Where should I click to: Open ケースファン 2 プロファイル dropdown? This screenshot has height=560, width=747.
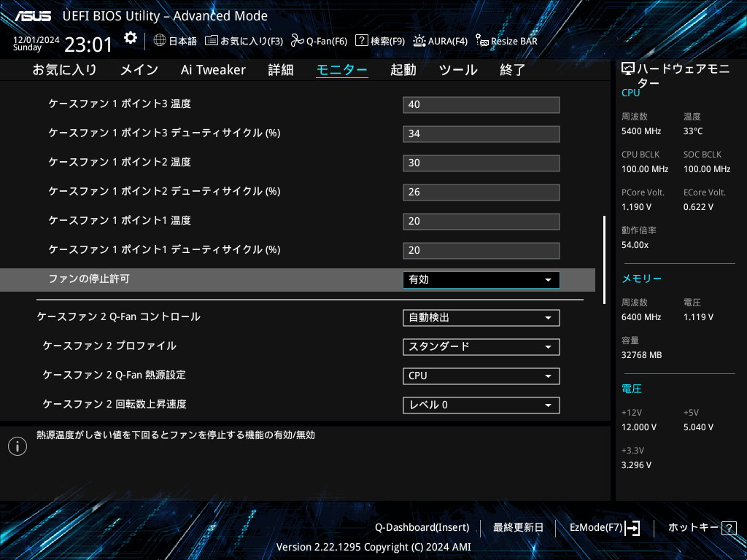(481, 346)
